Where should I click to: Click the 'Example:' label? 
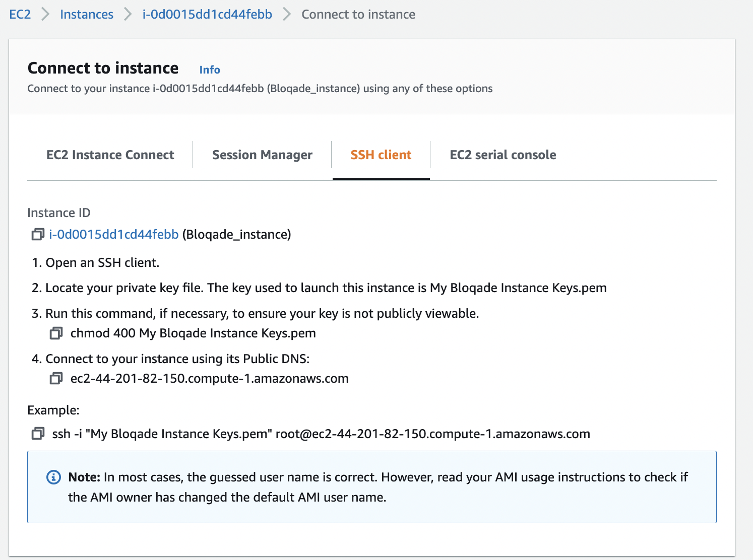(x=53, y=410)
